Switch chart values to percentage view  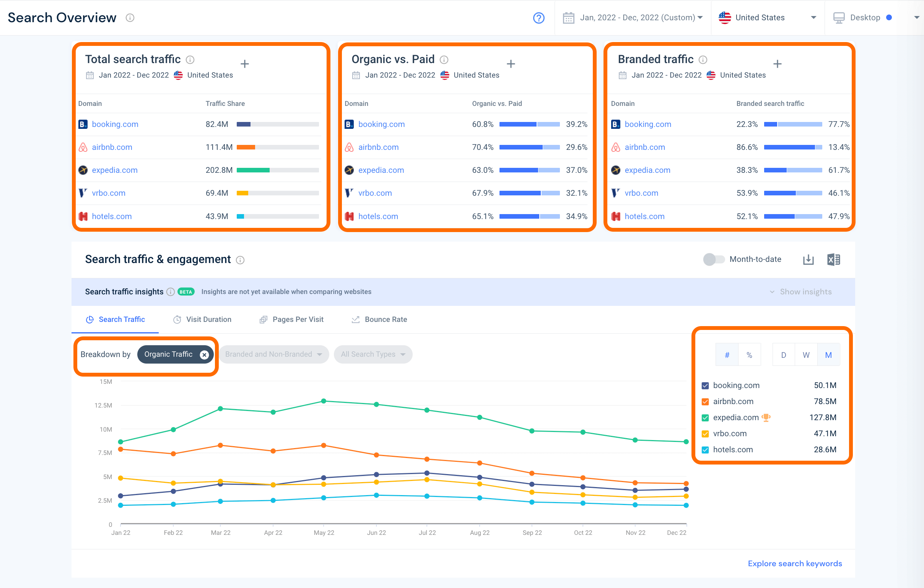[x=750, y=354]
